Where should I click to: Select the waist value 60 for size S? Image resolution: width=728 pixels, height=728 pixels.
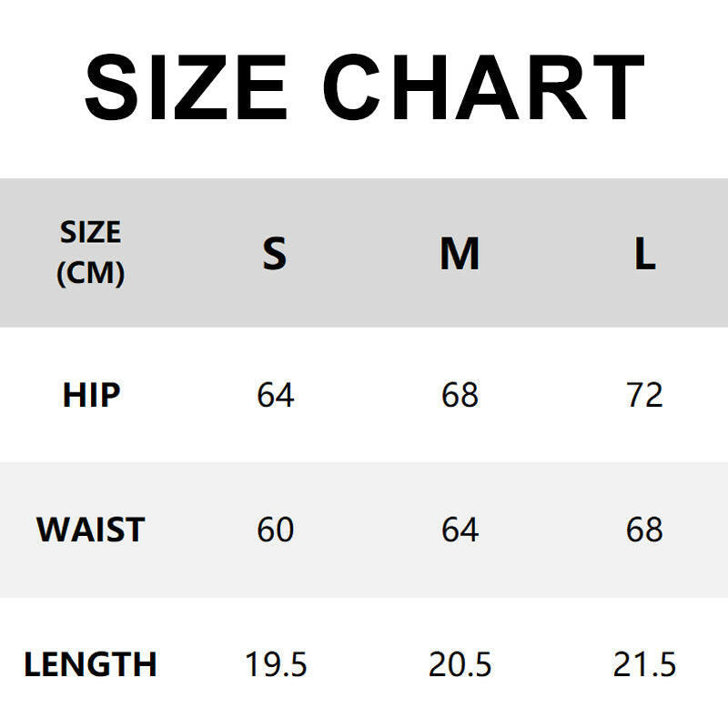(275, 530)
